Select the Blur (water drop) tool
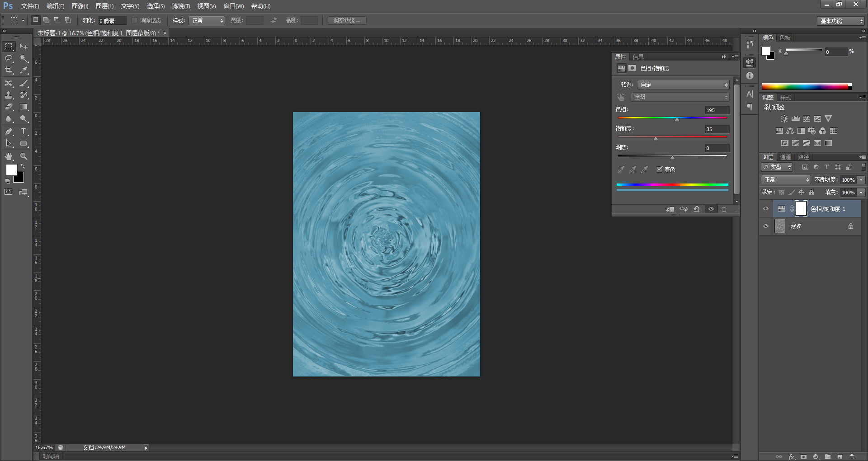The image size is (868, 461). click(9, 119)
